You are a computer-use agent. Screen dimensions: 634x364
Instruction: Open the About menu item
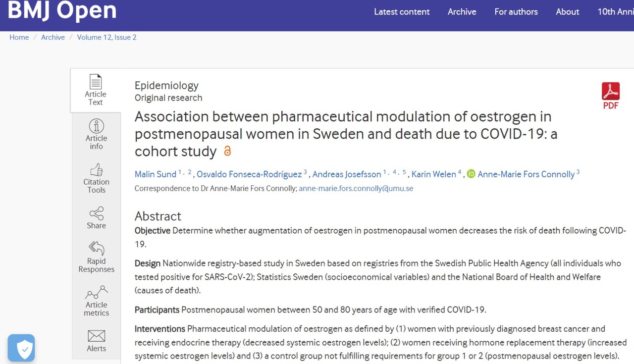click(x=567, y=12)
